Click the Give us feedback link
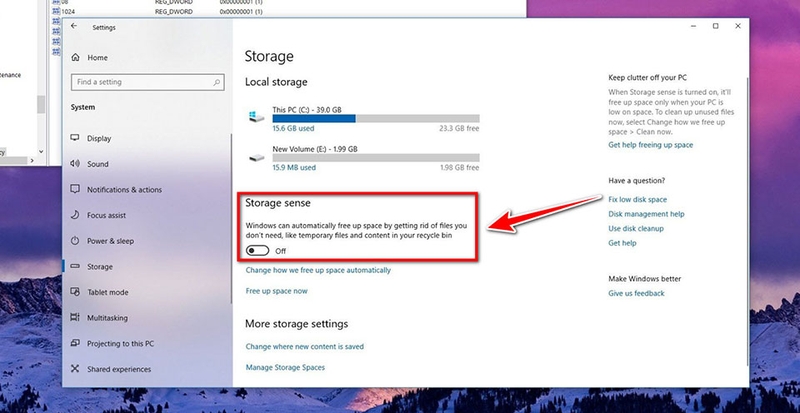This screenshot has width=800, height=413. [636, 293]
